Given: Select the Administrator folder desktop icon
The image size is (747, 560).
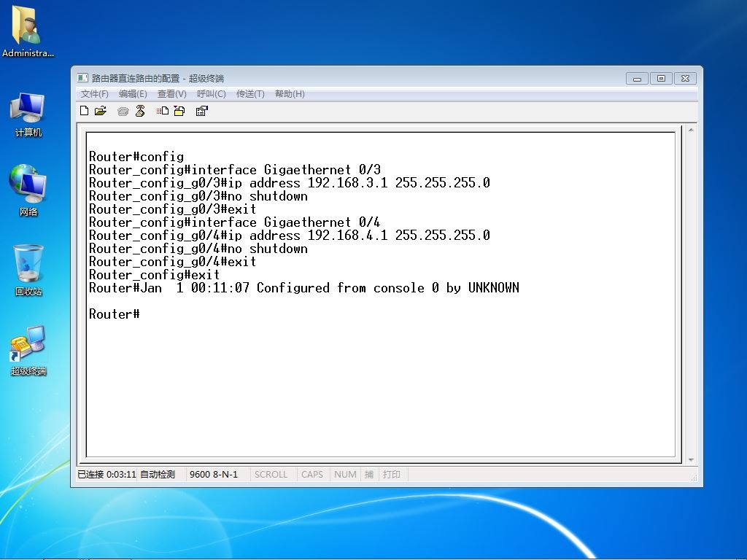Looking at the screenshot, I should tap(28, 31).
